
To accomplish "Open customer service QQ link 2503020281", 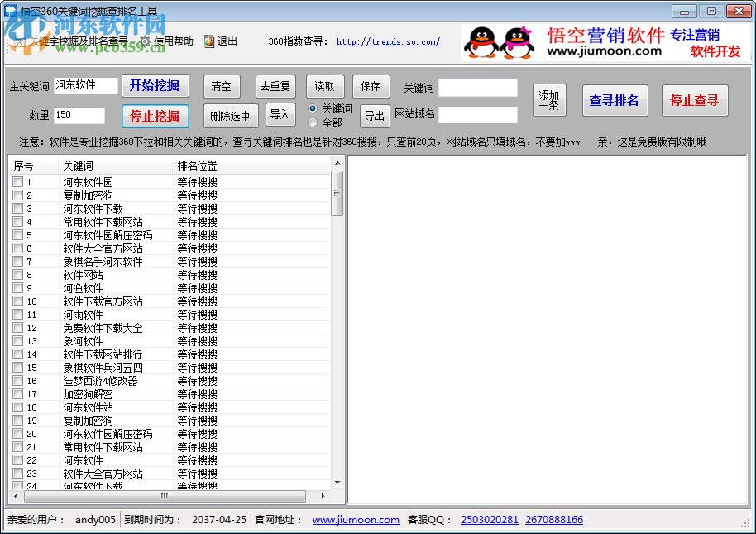I will [x=489, y=520].
